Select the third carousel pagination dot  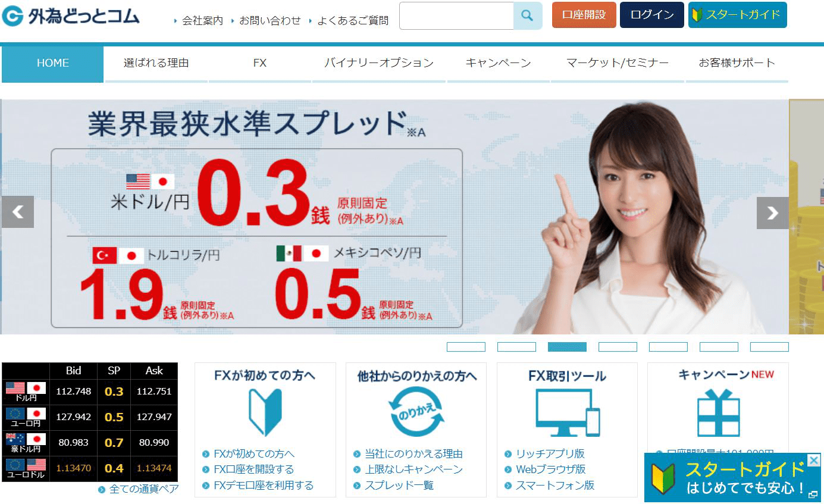[567, 346]
